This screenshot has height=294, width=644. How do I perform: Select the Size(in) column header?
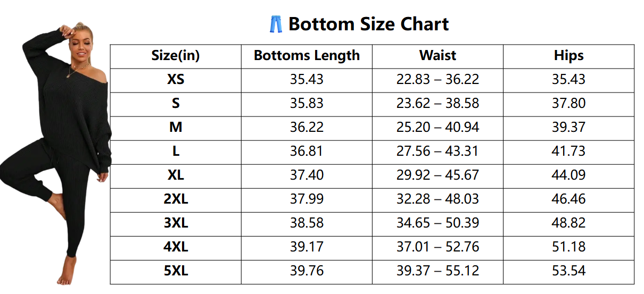(176, 56)
